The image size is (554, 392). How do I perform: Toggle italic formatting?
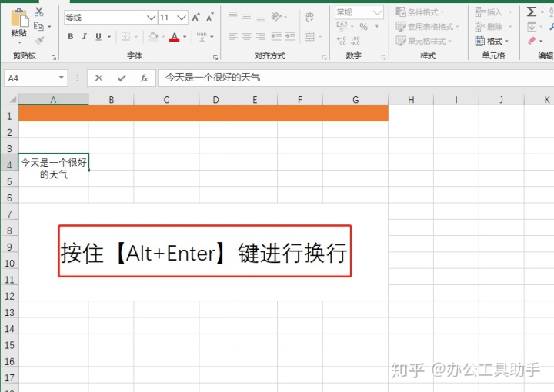85,36
